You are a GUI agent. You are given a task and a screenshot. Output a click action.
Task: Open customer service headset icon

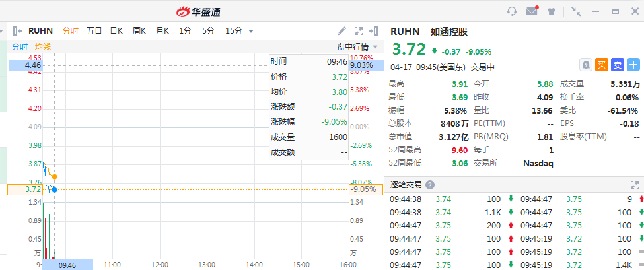[x=512, y=11]
